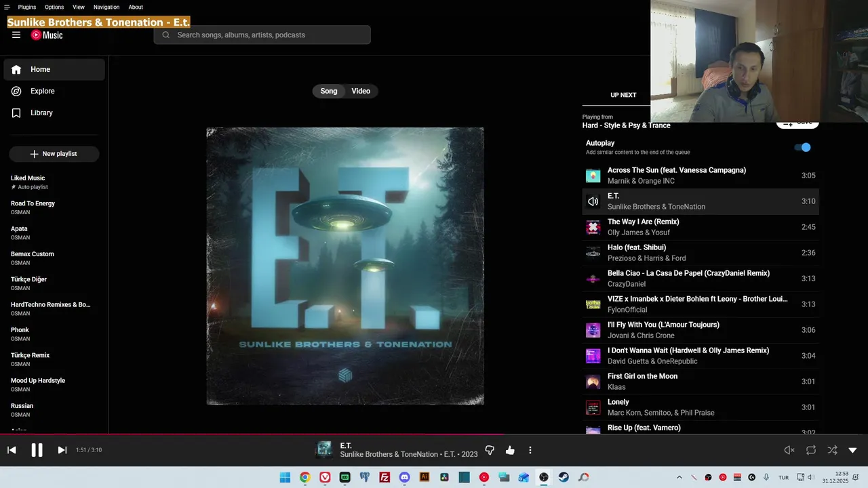The width and height of the screenshot is (868, 488).
Task: Open the Navigation menu
Action: pos(106,7)
